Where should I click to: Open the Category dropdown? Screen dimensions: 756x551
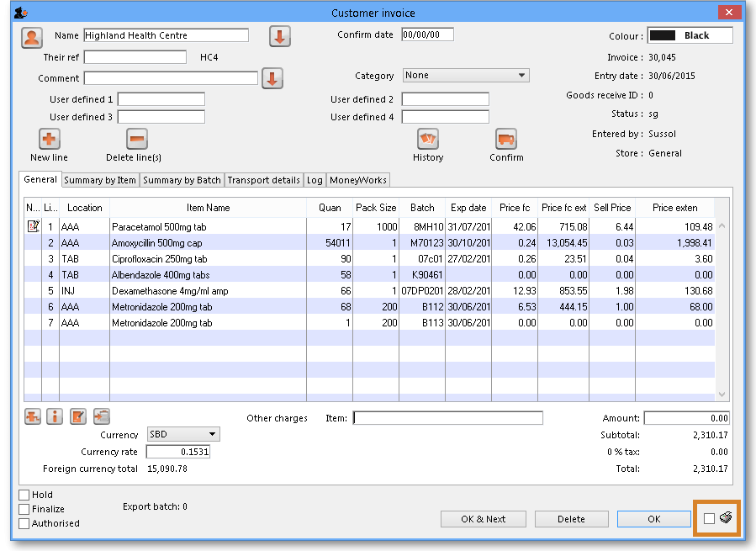[x=466, y=76]
